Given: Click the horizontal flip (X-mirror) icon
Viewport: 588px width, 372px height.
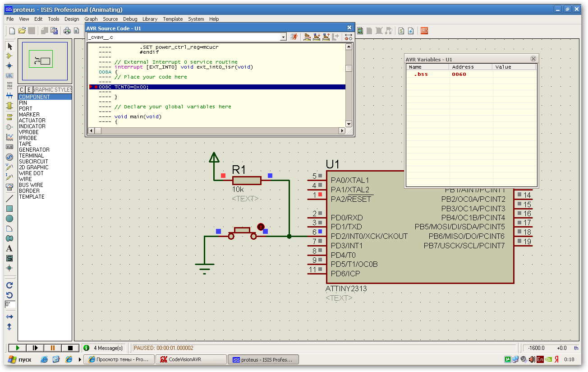Looking at the screenshot, I should click(9, 317).
